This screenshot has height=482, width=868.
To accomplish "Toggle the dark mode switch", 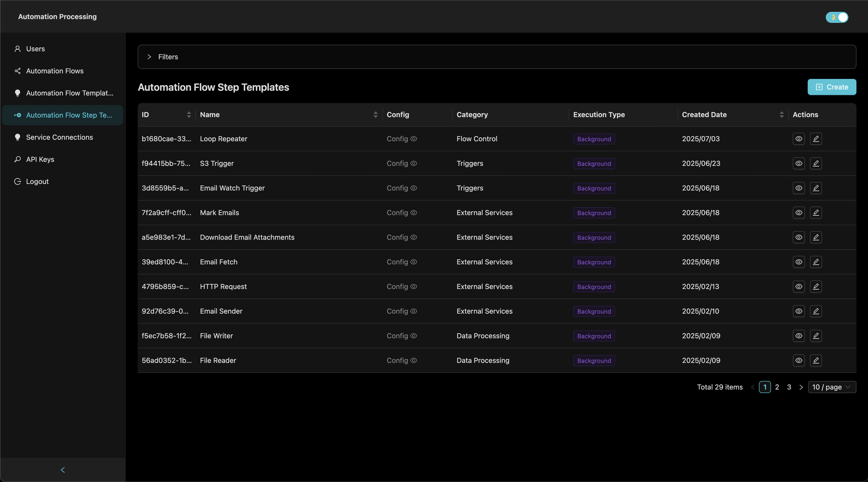I will click(x=837, y=17).
